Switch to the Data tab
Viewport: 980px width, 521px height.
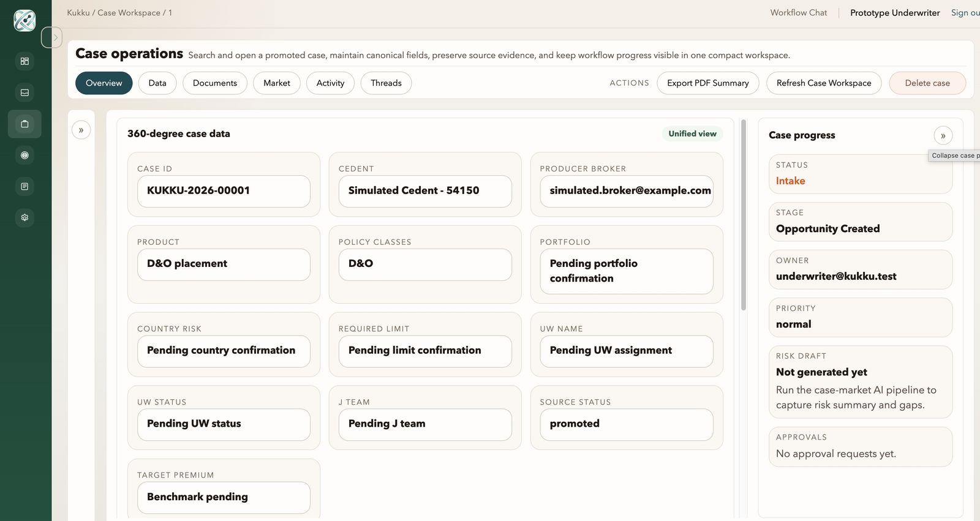click(x=157, y=83)
